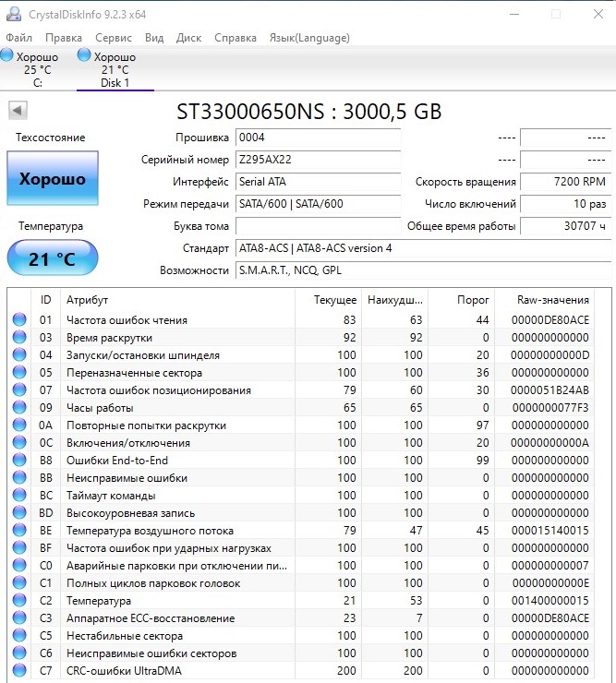Click the status orb of attribute BB row

[x=19, y=477]
